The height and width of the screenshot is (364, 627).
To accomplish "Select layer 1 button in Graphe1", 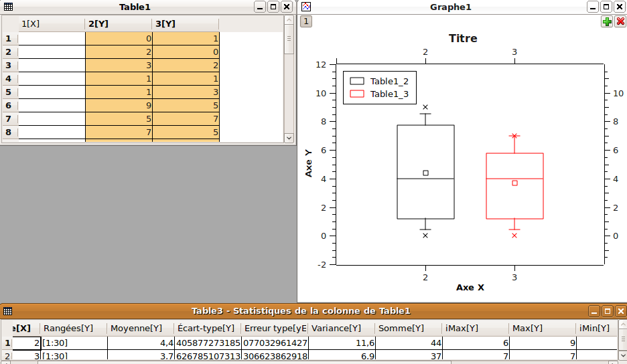I will [305, 21].
